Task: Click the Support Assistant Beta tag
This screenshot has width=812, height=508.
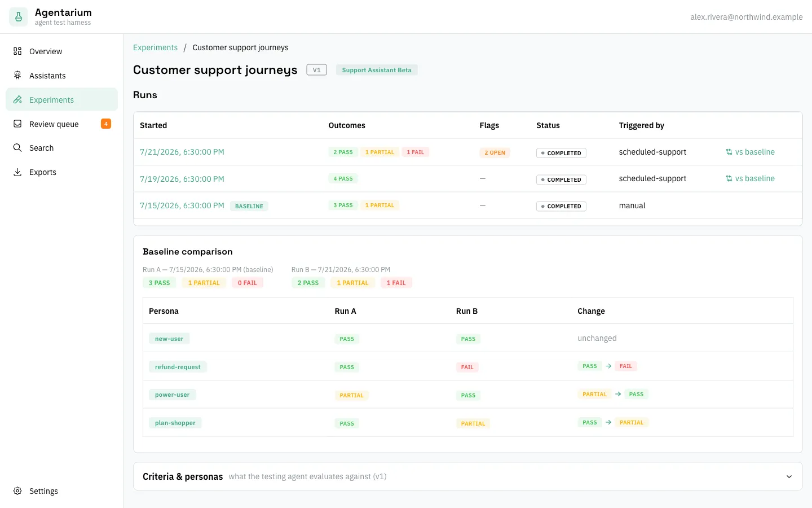Action: (x=377, y=70)
